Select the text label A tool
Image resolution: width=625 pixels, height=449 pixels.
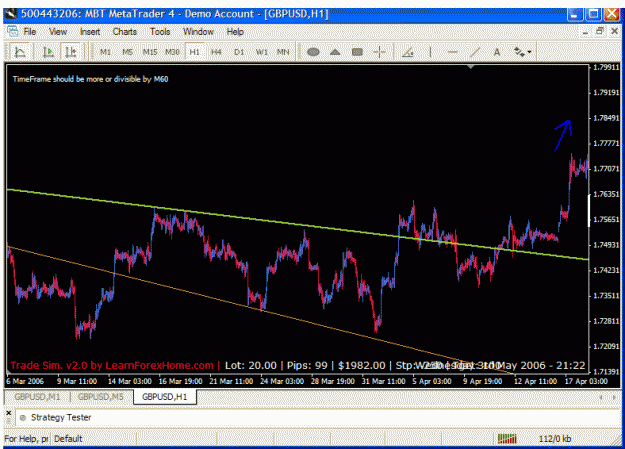coord(497,52)
